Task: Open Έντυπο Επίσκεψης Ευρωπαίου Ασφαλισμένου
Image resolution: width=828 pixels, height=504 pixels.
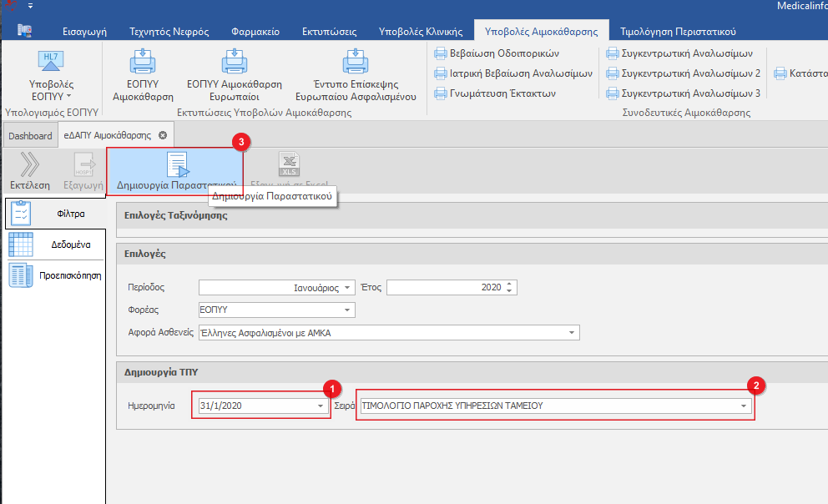Action: pos(356,63)
